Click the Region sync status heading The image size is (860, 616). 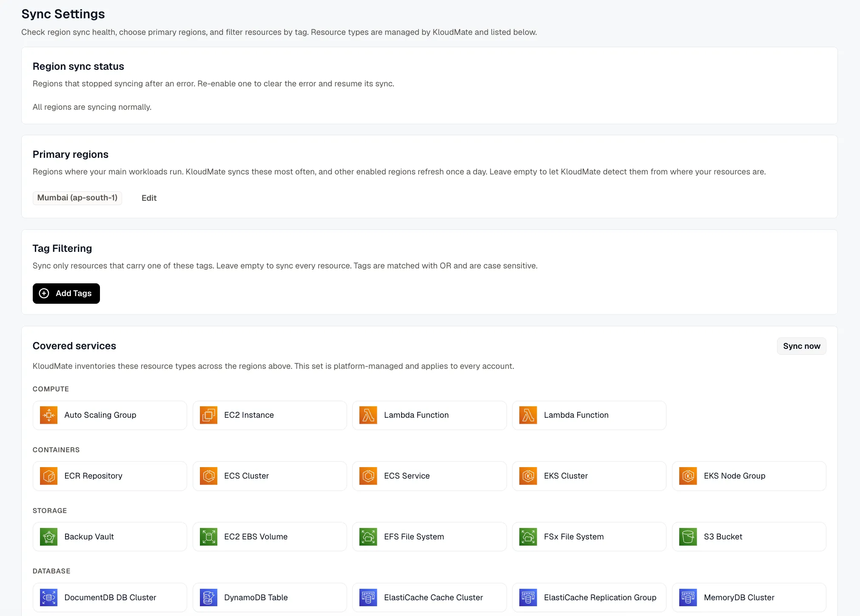pos(78,66)
